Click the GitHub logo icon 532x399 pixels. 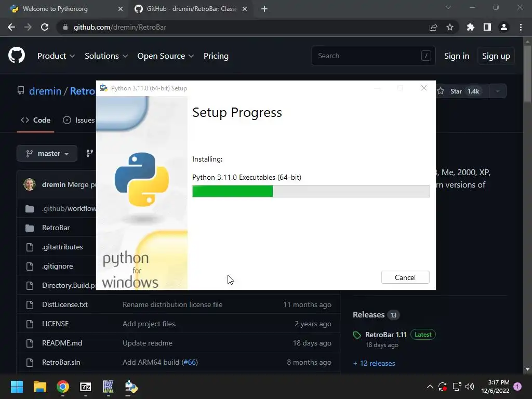pyautogui.click(x=17, y=55)
